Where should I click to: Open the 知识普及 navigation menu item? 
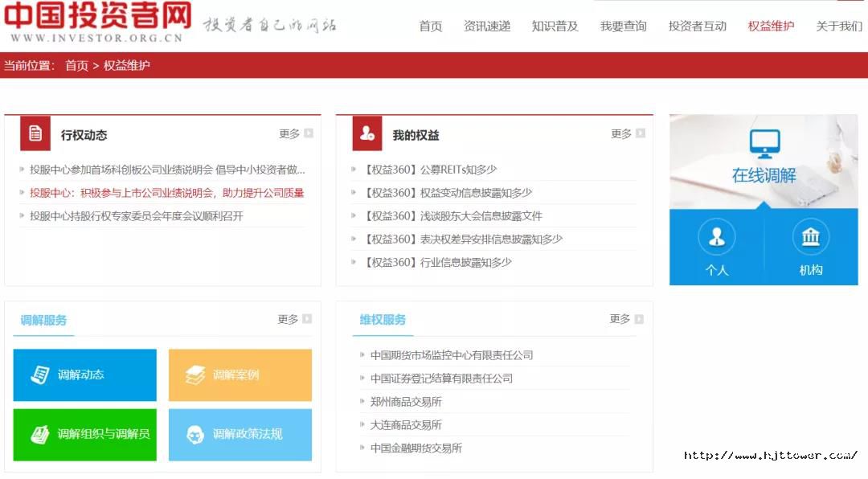555,26
